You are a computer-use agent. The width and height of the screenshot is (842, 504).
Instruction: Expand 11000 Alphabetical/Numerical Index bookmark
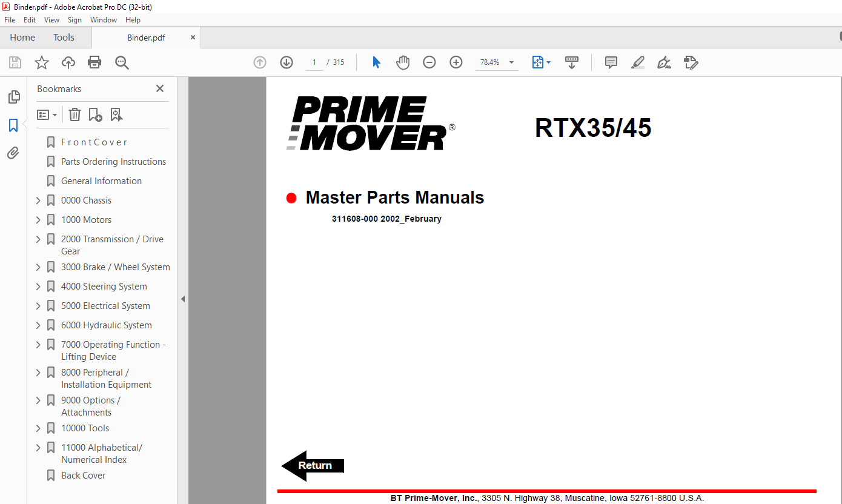38,448
